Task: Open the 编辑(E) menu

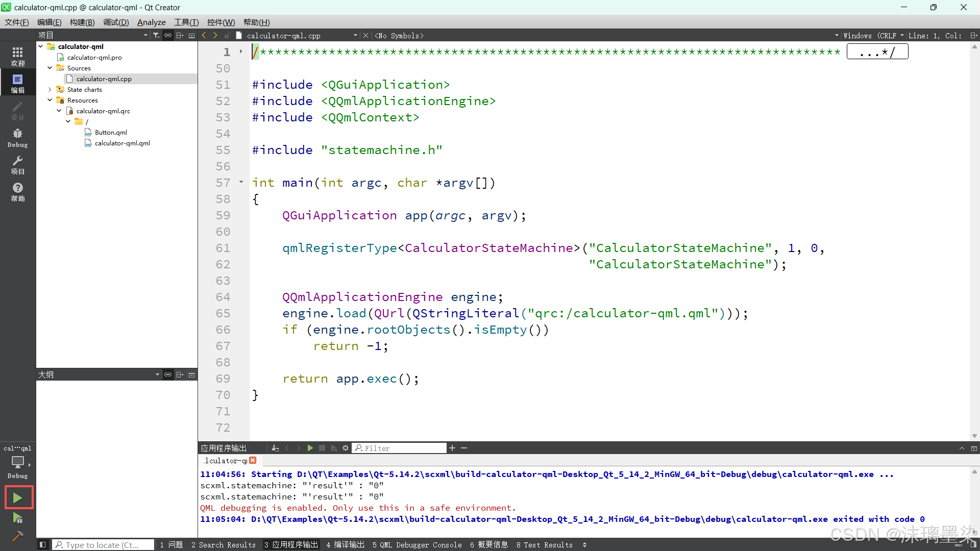Action: coord(50,22)
